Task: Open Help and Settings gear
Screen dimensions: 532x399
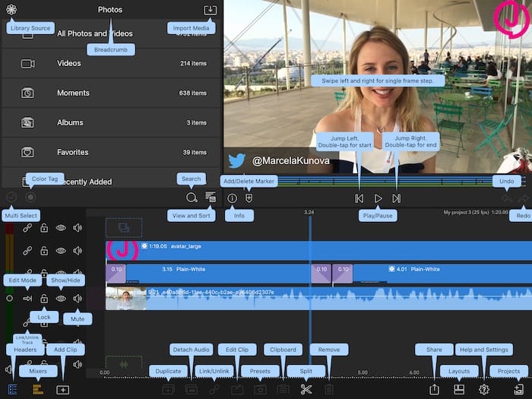Action: tap(483, 389)
